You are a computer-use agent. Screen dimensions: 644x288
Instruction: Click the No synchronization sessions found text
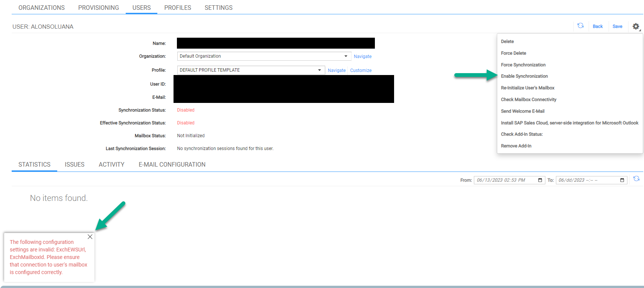pyautogui.click(x=225, y=149)
